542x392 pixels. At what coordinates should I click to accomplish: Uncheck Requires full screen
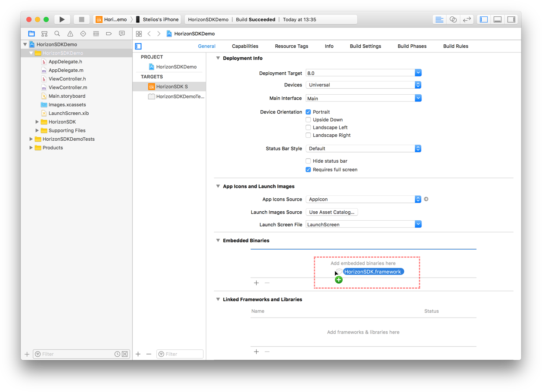[x=308, y=170]
